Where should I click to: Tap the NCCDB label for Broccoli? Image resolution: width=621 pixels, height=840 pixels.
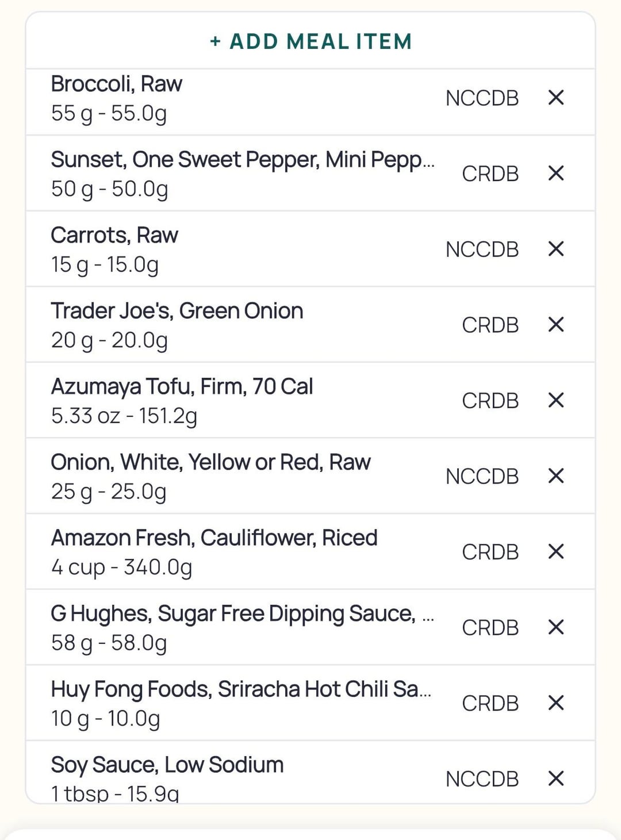coord(482,98)
